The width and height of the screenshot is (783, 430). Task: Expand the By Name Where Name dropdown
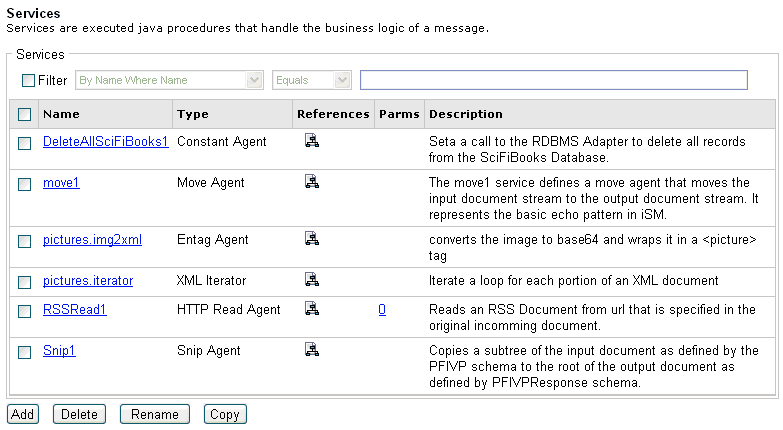(x=169, y=80)
